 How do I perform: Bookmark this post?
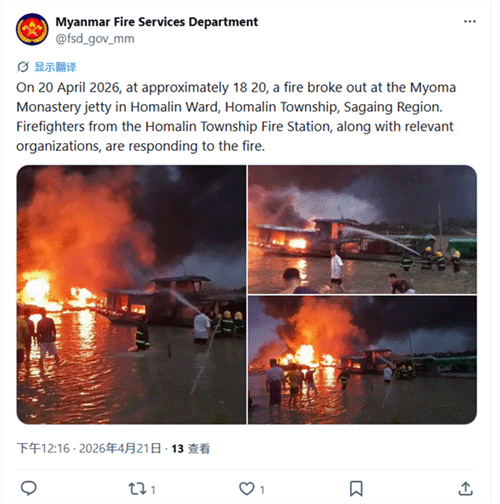coord(356,489)
